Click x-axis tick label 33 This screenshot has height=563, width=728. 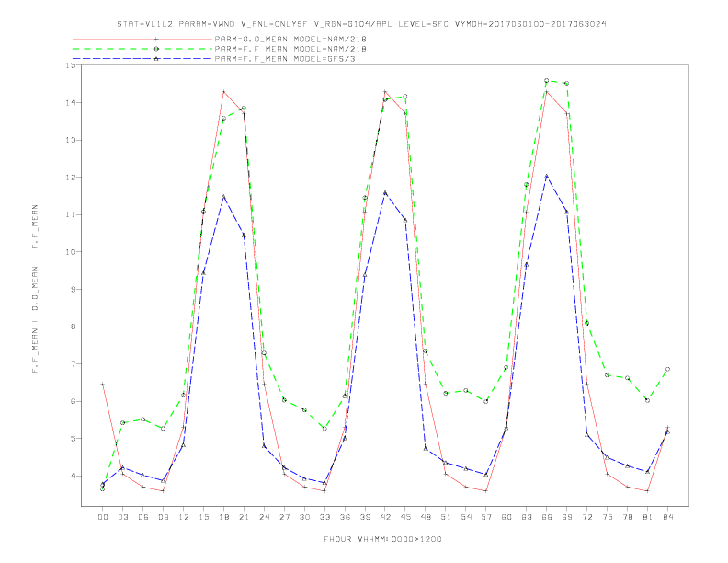(x=324, y=517)
